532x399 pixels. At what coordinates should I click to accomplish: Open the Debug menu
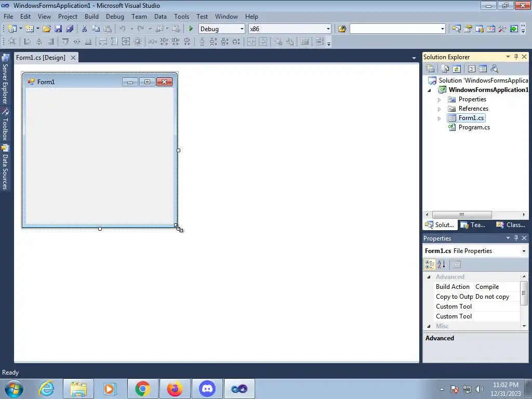pyautogui.click(x=115, y=16)
